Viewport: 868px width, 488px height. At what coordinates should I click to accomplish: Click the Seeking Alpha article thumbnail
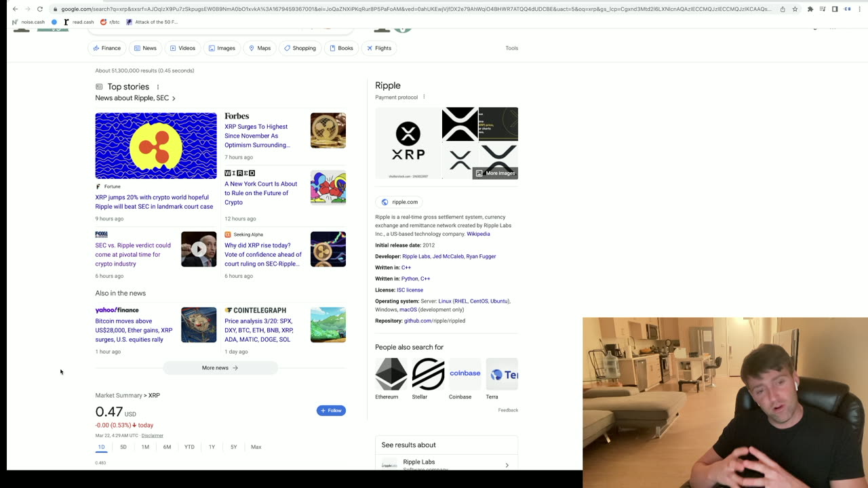[x=328, y=249]
